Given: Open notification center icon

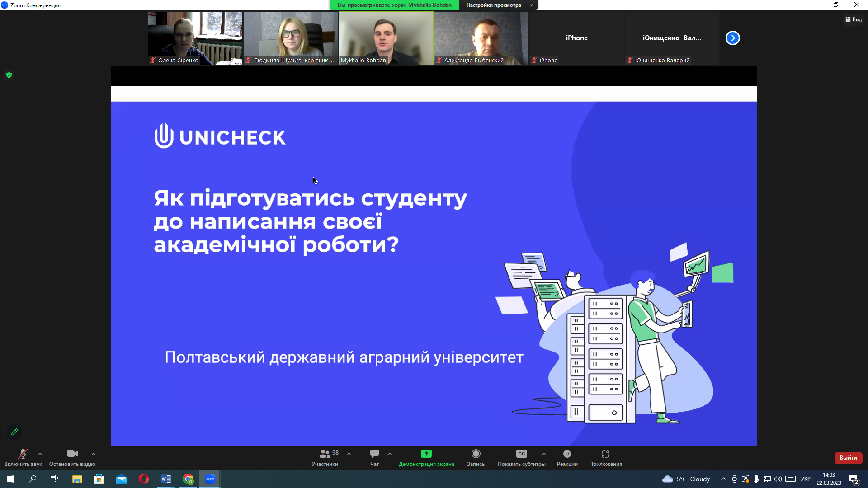Looking at the screenshot, I should click(854, 479).
